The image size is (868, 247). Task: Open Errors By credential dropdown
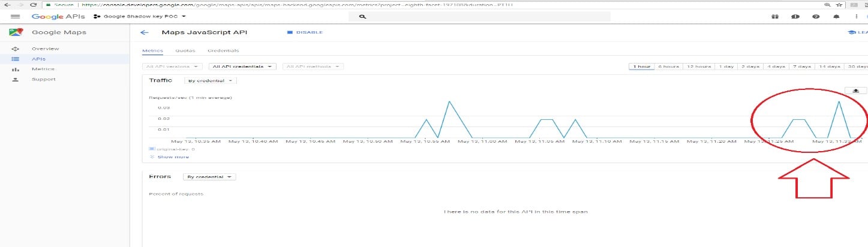click(209, 177)
